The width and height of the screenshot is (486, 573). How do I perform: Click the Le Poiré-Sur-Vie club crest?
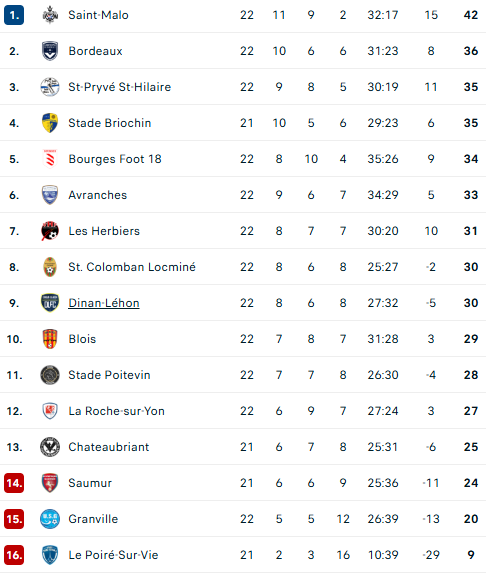pyautogui.click(x=50, y=555)
